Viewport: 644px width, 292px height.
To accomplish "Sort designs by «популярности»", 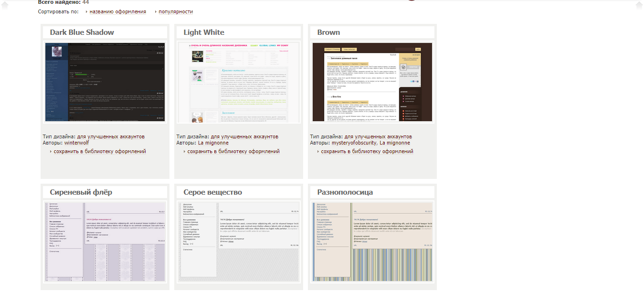I will (x=175, y=11).
